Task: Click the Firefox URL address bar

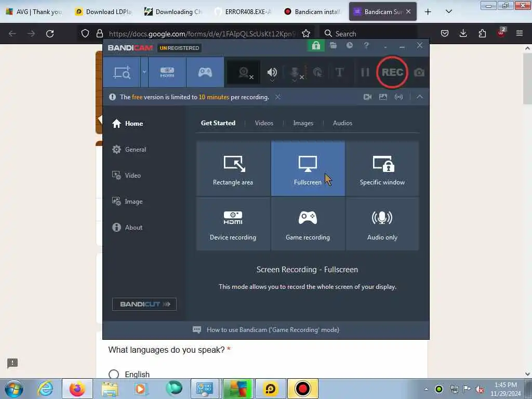Action: point(202,34)
